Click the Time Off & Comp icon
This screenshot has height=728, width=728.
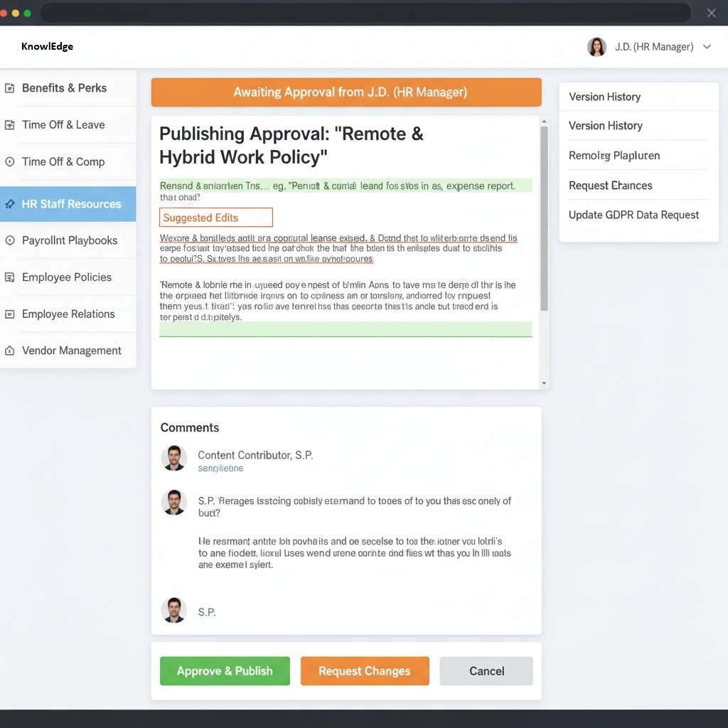point(9,162)
